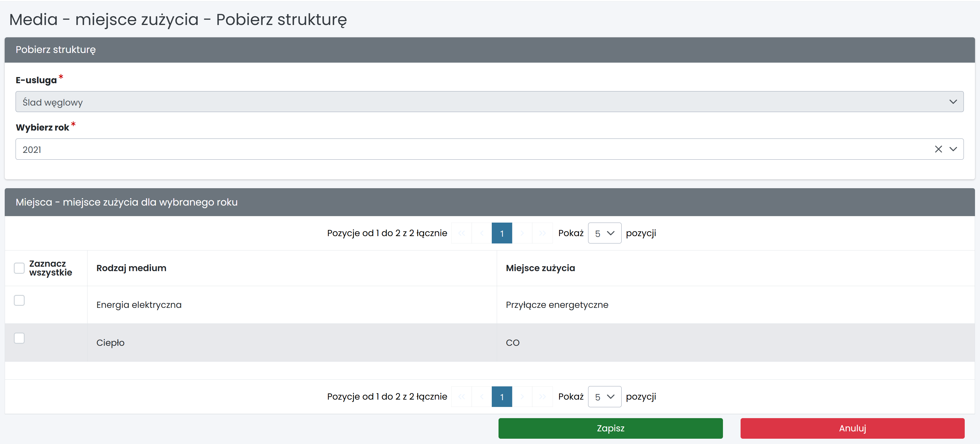Click top pagination previous-page arrow

click(x=482, y=233)
